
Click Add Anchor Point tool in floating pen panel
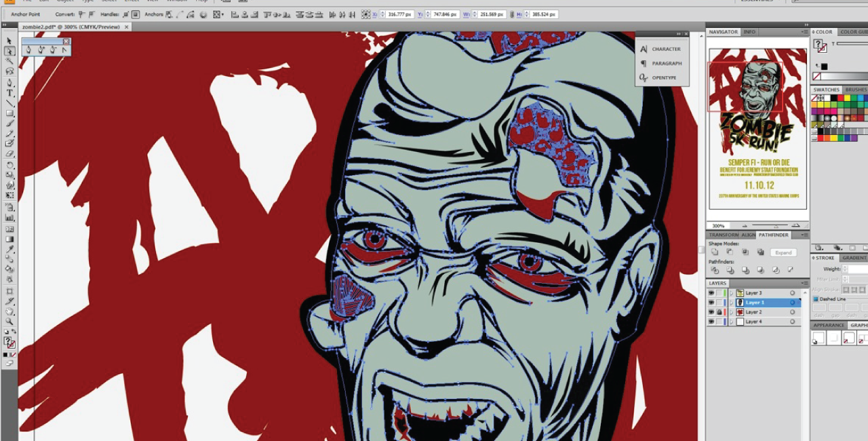coord(41,50)
